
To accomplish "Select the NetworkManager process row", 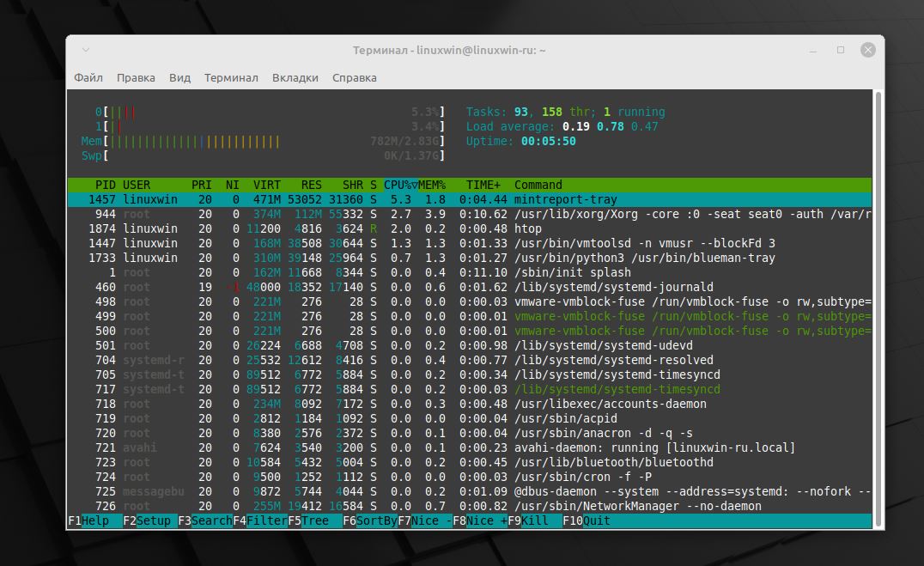I will pyautogui.click(x=470, y=507).
